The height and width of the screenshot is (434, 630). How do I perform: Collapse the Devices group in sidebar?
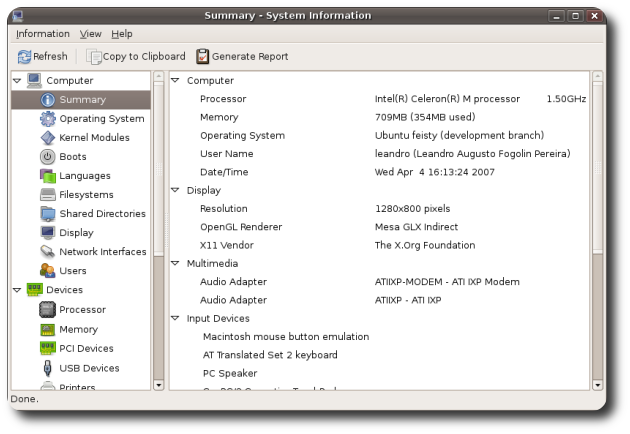tap(17, 290)
